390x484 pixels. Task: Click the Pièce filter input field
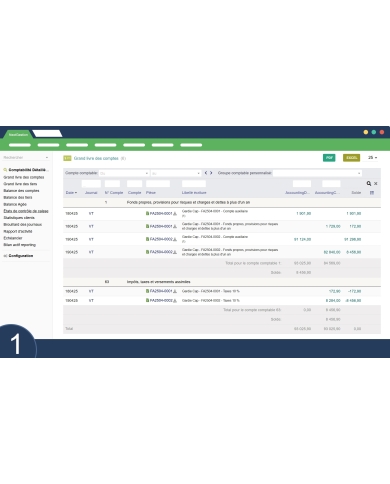click(158, 184)
